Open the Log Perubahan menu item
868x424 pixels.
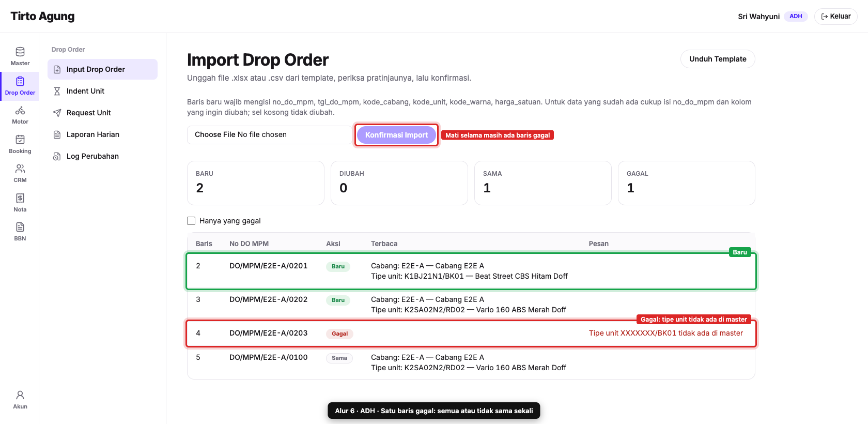tap(102, 156)
